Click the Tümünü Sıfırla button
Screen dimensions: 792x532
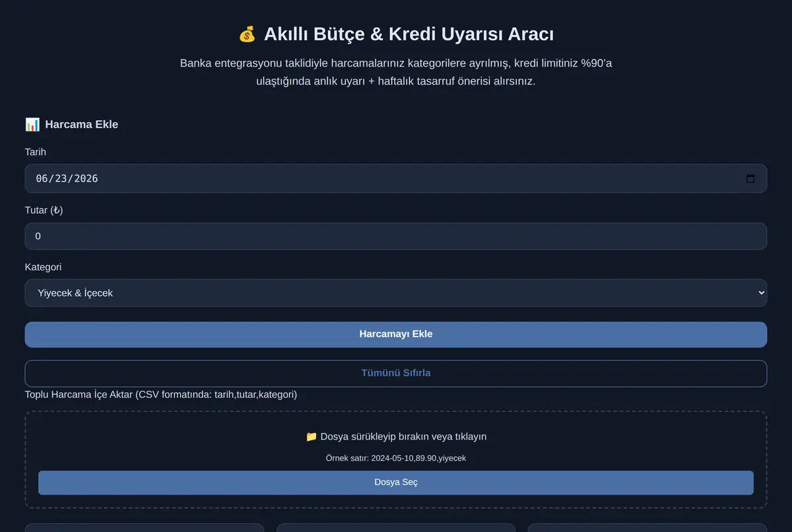[396, 374]
